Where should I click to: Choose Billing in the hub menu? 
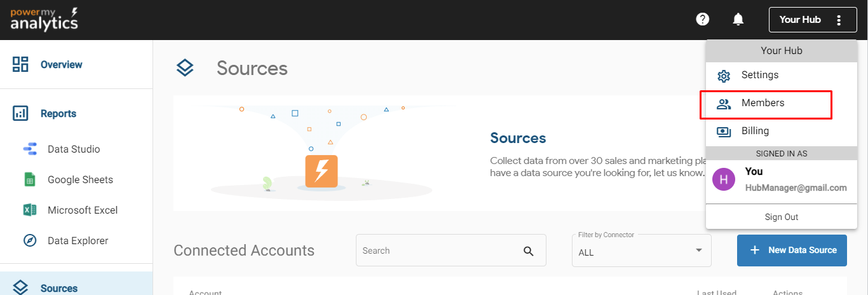point(755,131)
